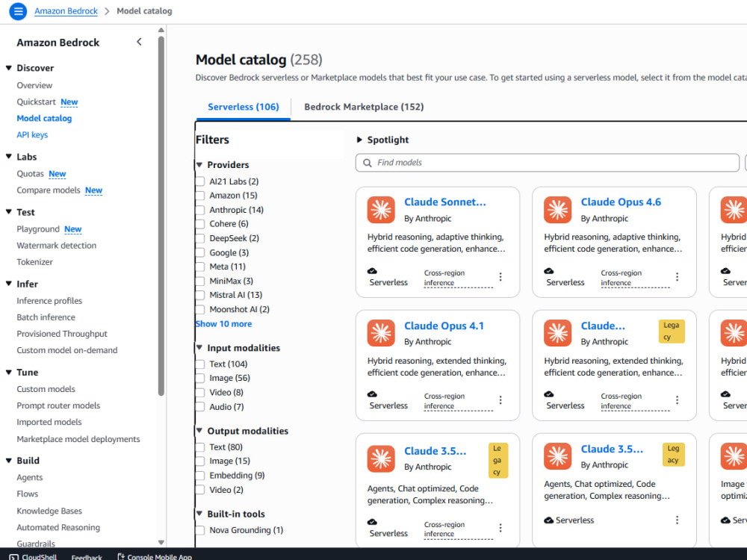Tick the Nova Grounding built-in tool checkbox
This screenshot has height=560, width=747.
pyautogui.click(x=200, y=530)
